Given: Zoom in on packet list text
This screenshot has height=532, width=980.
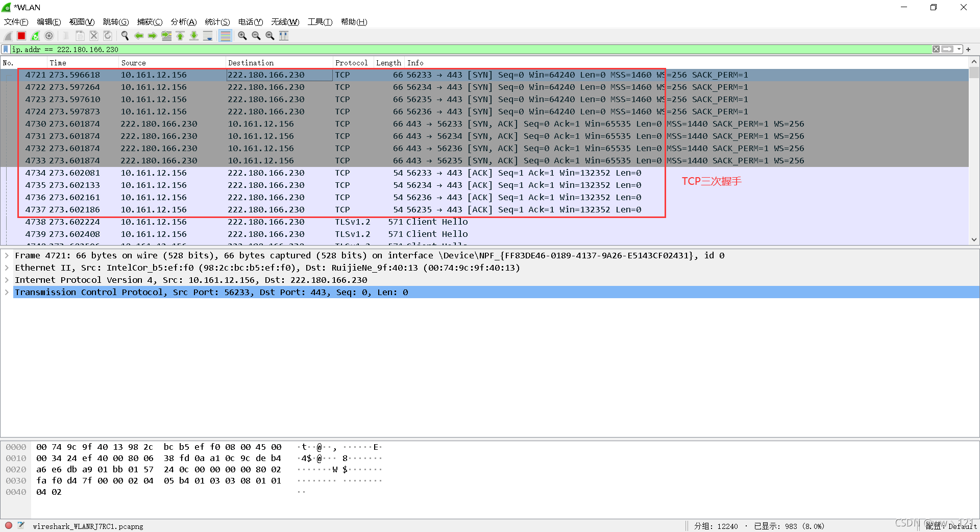Looking at the screenshot, I should [242, 36].
